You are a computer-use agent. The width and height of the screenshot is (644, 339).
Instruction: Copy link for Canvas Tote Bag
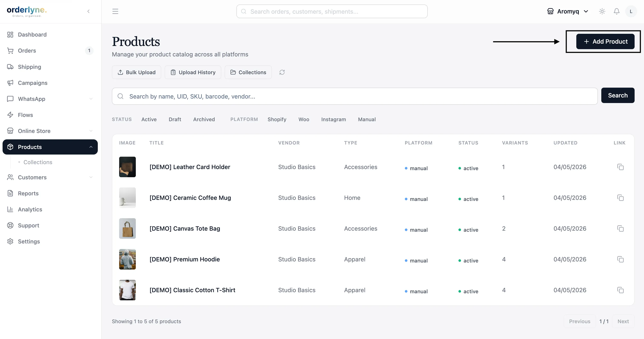click(x=620, y=228)
